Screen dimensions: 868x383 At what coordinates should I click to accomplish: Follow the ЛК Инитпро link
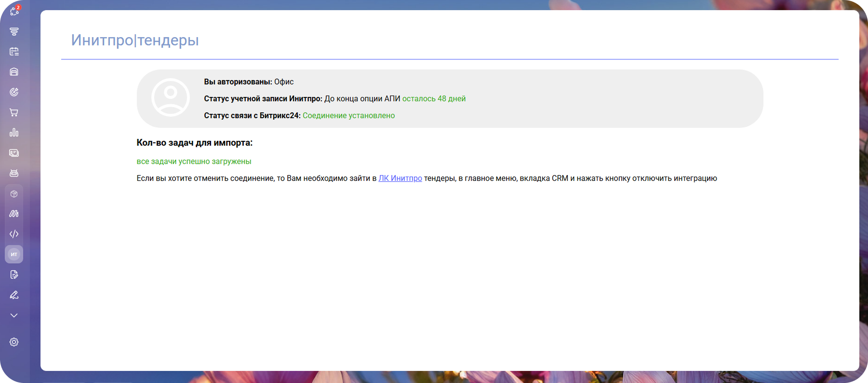point(400,178)
